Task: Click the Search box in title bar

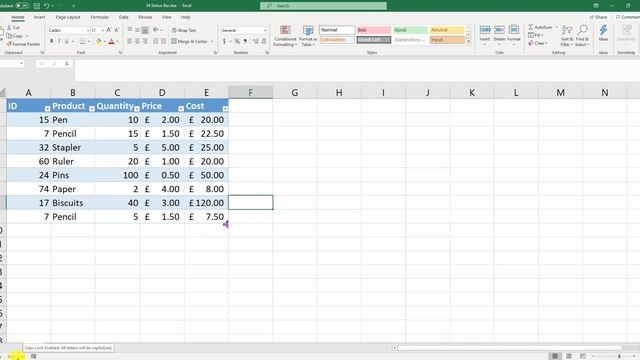Action: pyautogui.click(x=323, y=6)
